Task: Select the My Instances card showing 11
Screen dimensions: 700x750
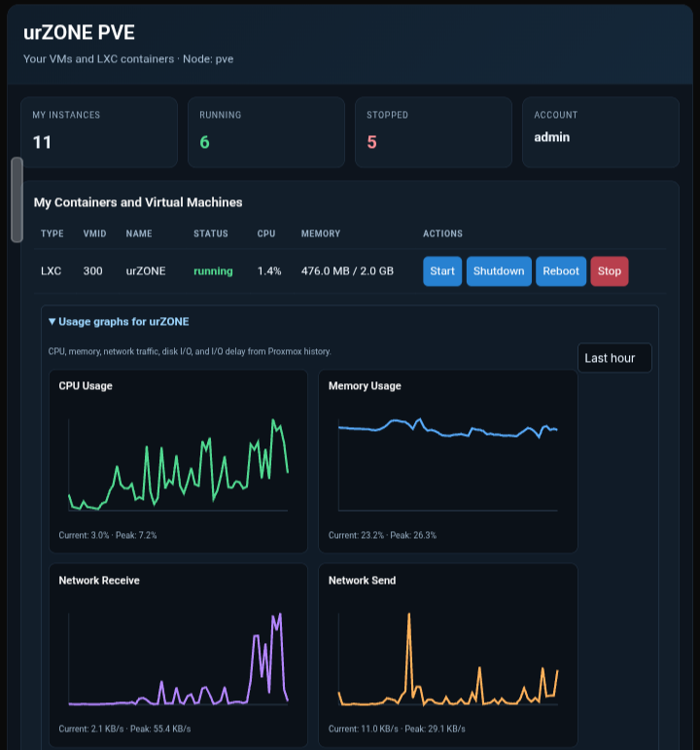Action: [99, 132]
